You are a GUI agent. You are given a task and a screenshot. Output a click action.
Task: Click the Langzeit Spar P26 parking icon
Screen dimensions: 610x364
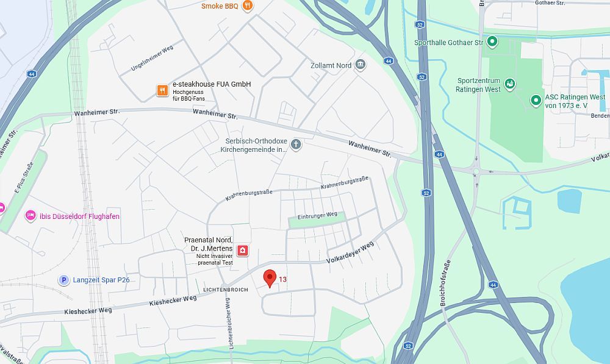tap(64, 280)
